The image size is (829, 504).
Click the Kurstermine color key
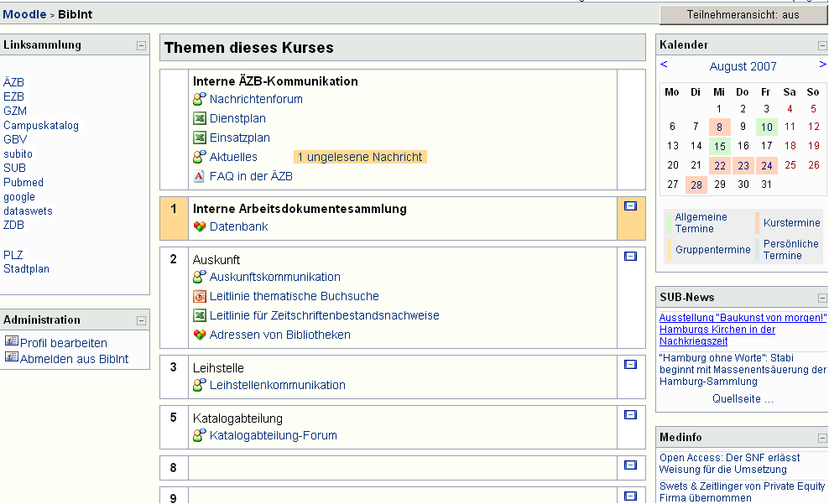(790, 223)
